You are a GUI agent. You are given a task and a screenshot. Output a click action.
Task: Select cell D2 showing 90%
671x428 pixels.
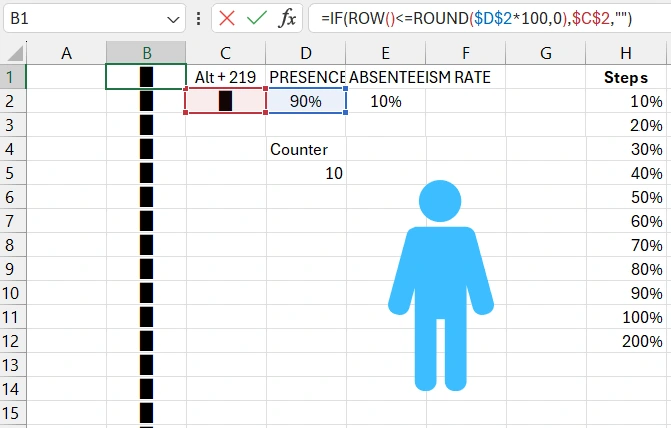click(306, 101)
